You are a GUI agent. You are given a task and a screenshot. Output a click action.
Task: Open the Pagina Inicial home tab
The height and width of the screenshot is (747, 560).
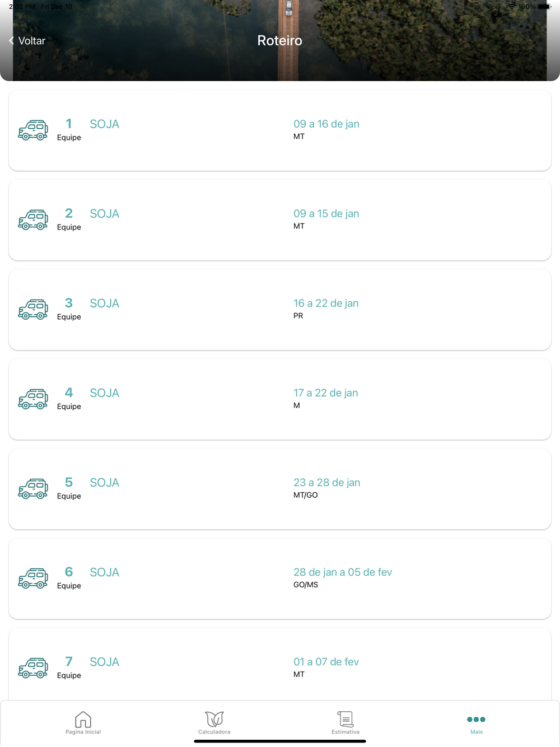pos(83,723)
